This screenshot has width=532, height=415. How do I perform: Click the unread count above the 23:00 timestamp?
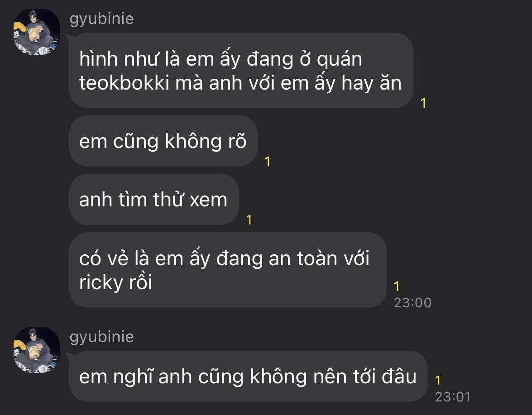(x=397, y=286)
